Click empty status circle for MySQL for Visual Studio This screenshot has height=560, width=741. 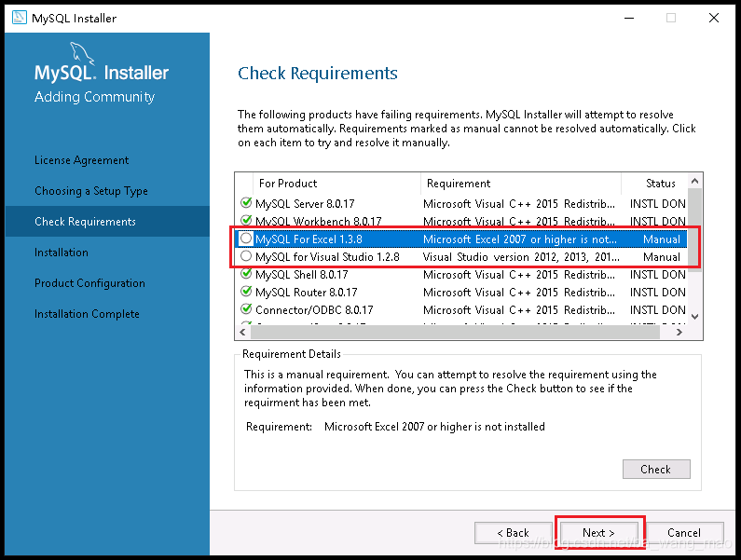tap(246, 256)
